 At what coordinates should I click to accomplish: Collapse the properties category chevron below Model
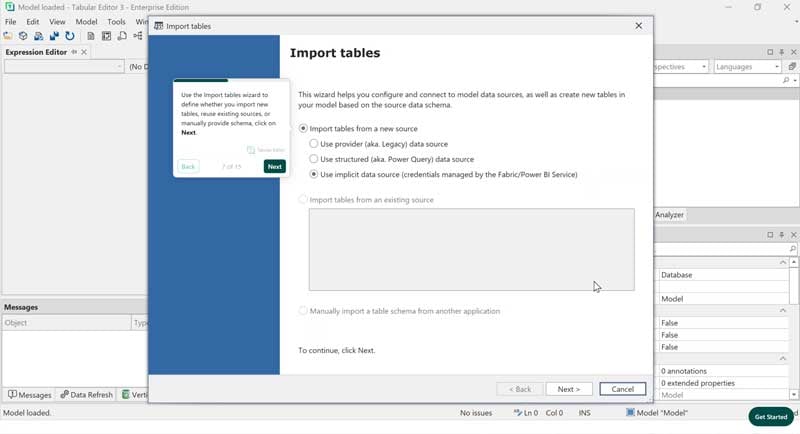[783, 310]
